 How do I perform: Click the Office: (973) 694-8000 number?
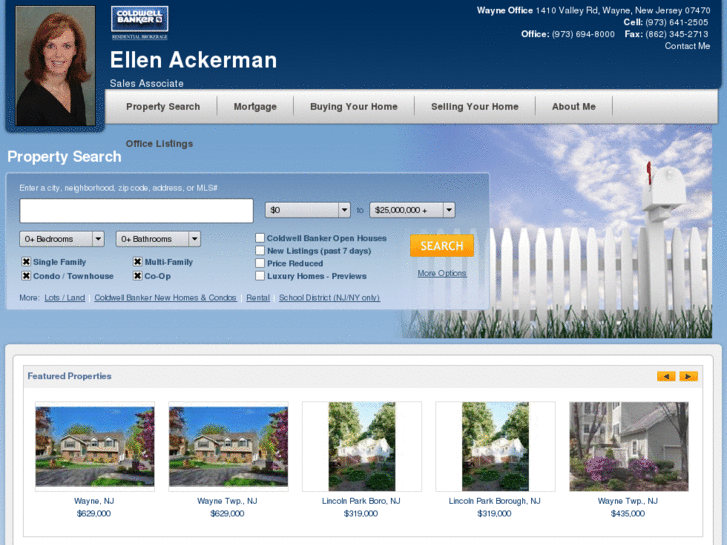(x=568, y=34)
